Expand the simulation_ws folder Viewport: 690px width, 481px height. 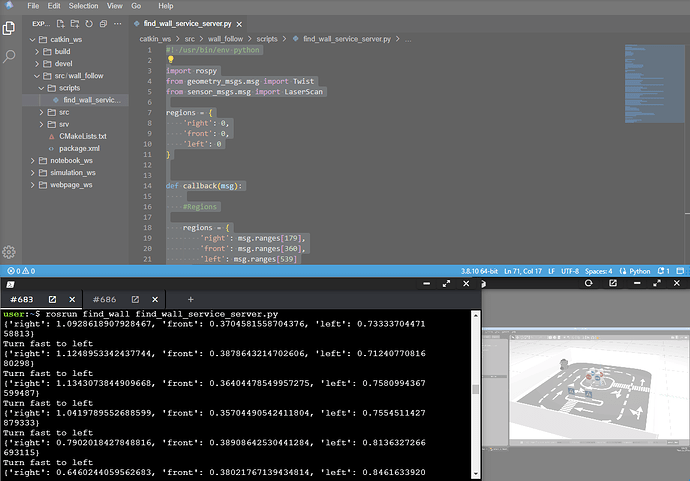(71, 172)
